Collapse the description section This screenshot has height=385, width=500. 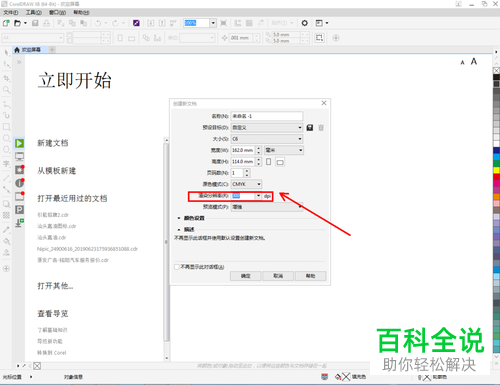pos(179,229)
